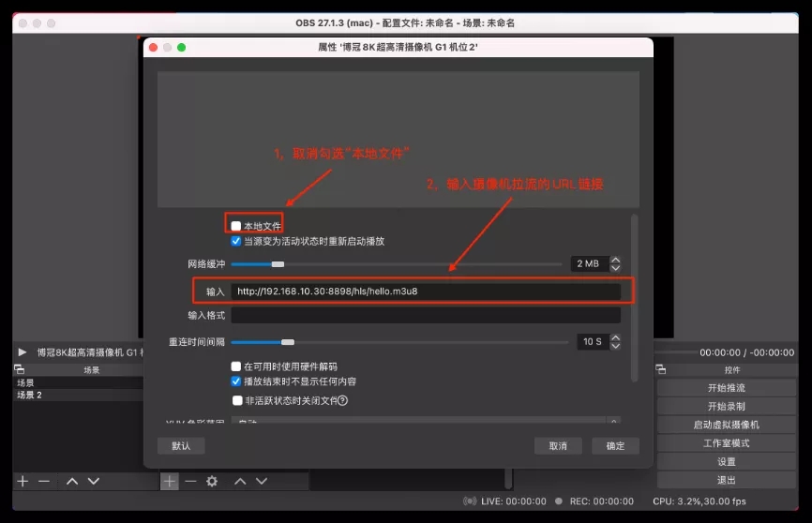The height and width of the screenshot is (523, 812).
Task: Move source up with arrow icon
Action: pos(240,481)
